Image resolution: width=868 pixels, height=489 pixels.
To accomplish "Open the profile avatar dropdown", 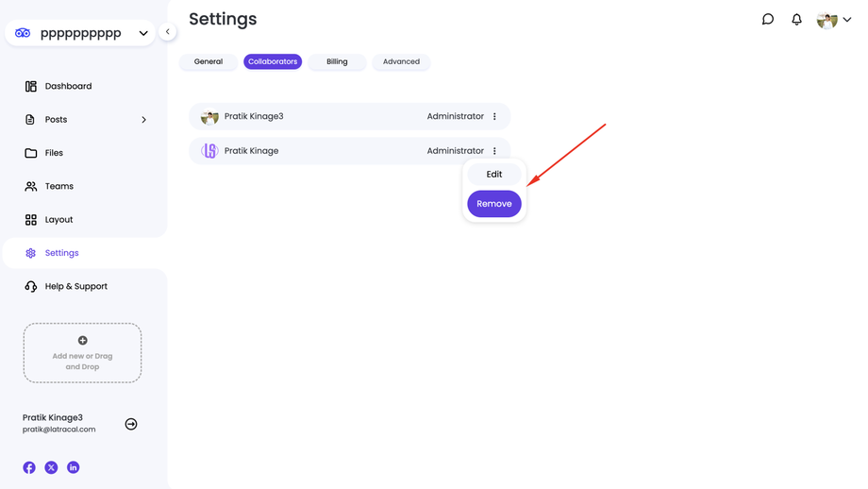I will point(834,20).
